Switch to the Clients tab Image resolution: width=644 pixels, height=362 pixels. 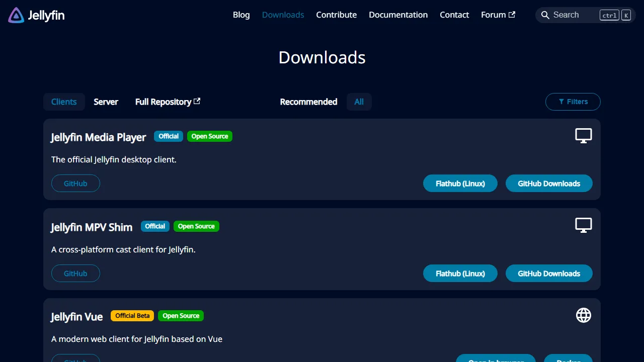(64, 102)
